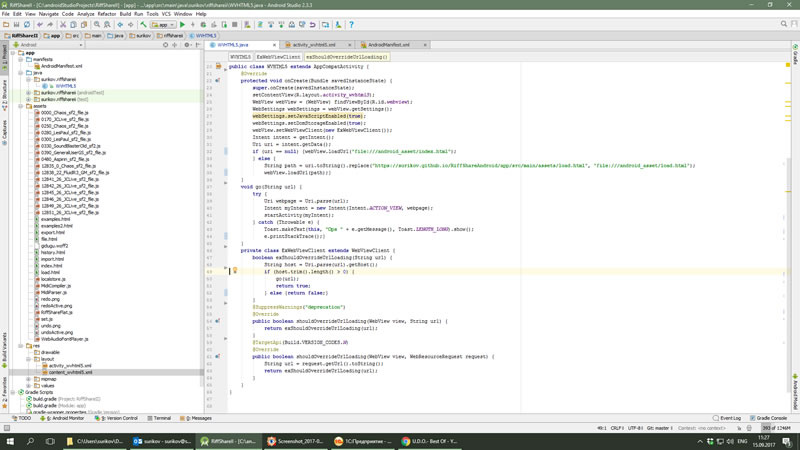Screen dimensions: 800x450
Task: Switch to the AndroidManifest.xml editor tab
Action: 388,45
